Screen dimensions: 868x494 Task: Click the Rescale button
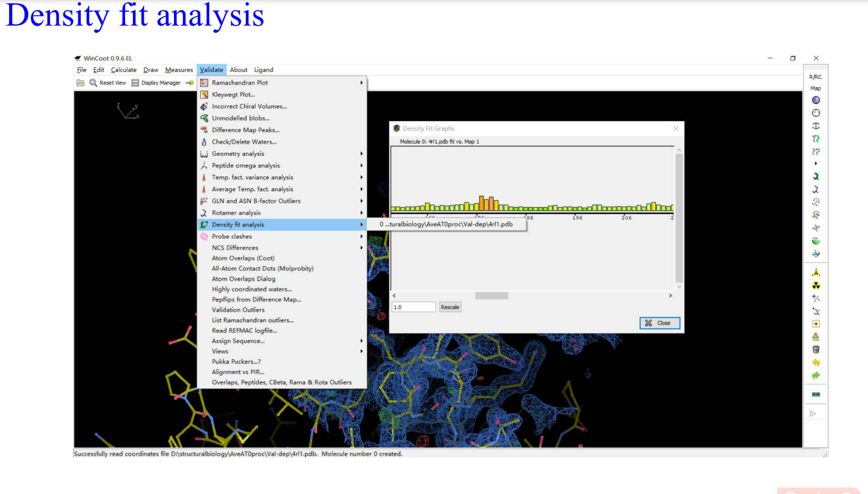click(450, 307)
